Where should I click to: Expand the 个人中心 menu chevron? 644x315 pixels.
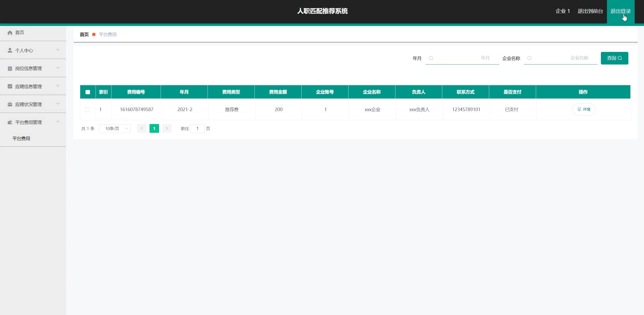58,50
